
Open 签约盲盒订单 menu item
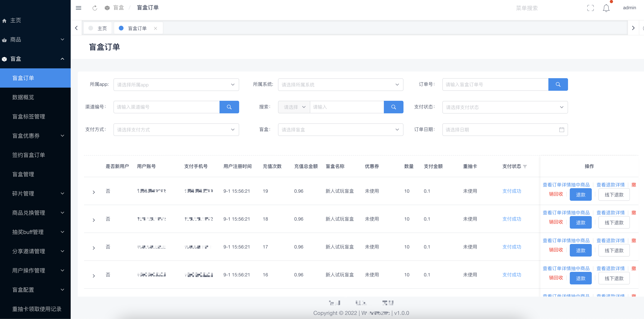[35, 155]
